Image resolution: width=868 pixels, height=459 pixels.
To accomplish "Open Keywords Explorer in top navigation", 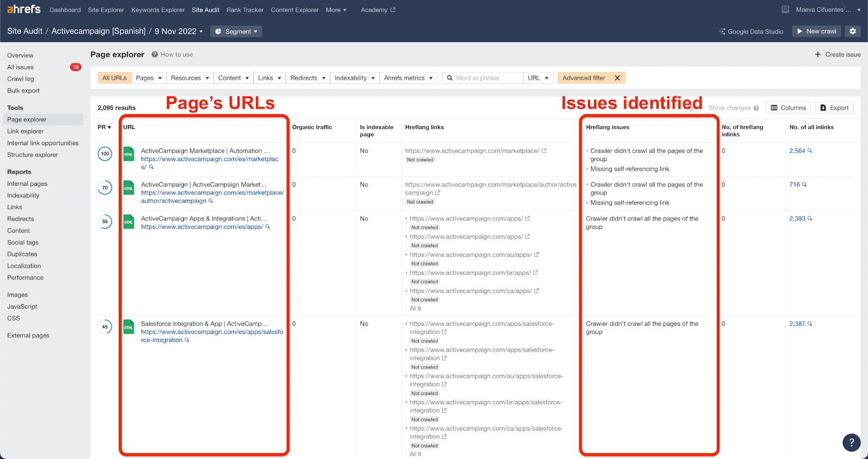I will coord(158,10).
